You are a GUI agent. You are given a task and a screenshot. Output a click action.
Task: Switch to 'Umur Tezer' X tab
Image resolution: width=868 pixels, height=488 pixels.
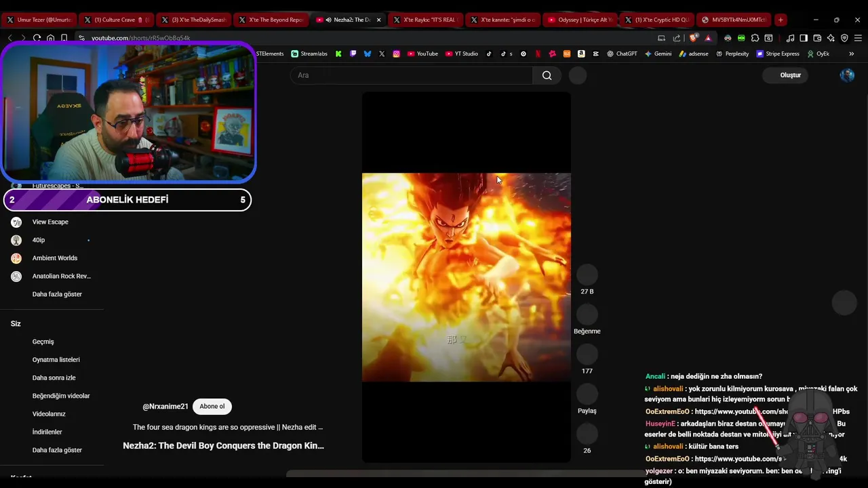[x=38, y=20]
